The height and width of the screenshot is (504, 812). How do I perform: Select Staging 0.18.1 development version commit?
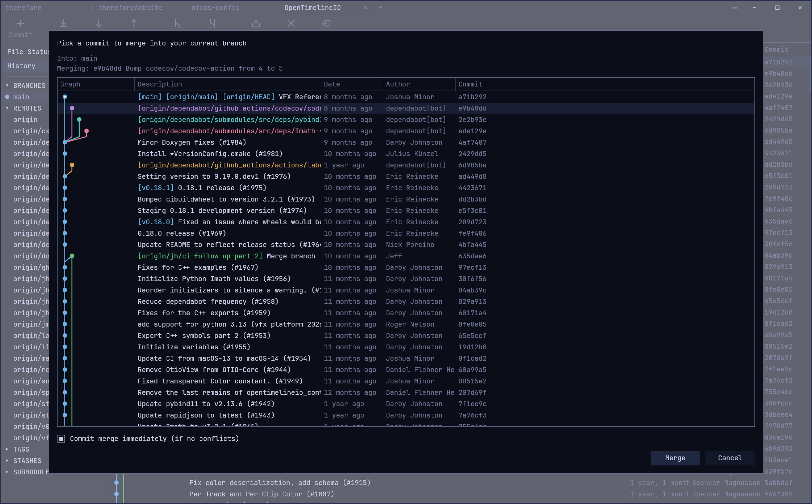click(406, 210)
